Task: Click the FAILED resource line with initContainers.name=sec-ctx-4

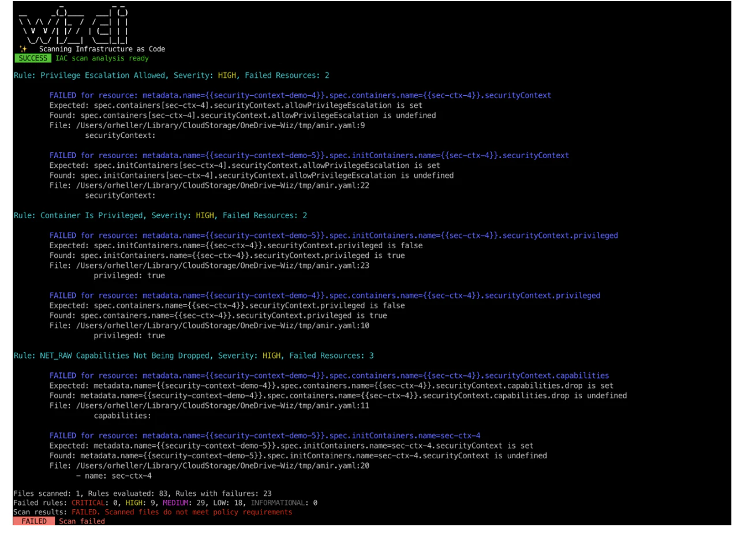Action: 265,436
